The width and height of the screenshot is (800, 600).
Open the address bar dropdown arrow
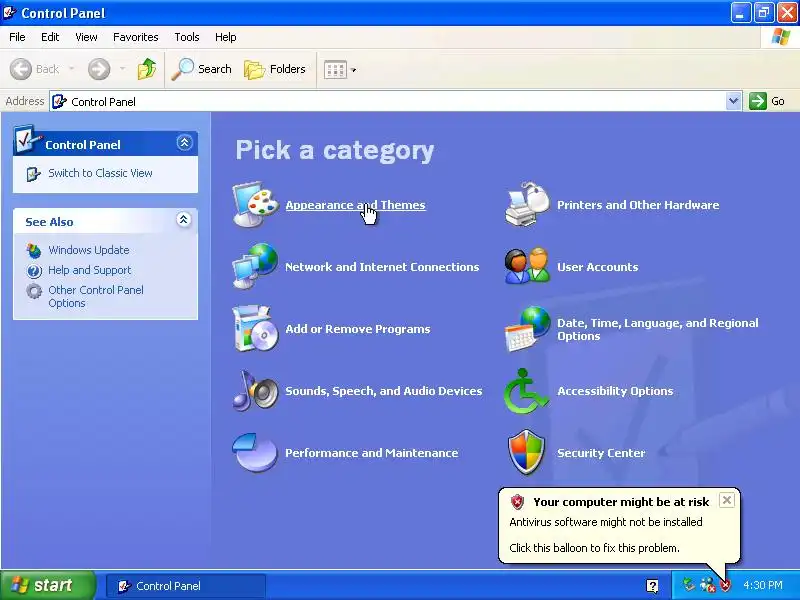click(x=733, y=101)
